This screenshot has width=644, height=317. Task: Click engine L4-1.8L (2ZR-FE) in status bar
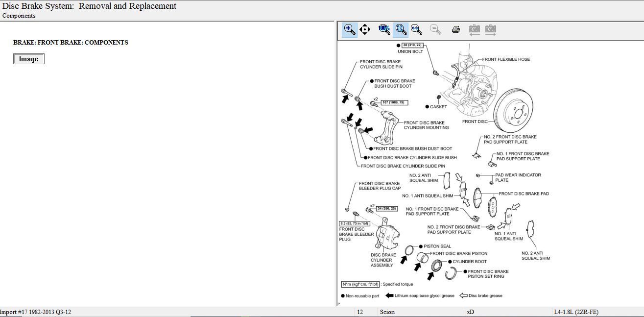point(576,312)
